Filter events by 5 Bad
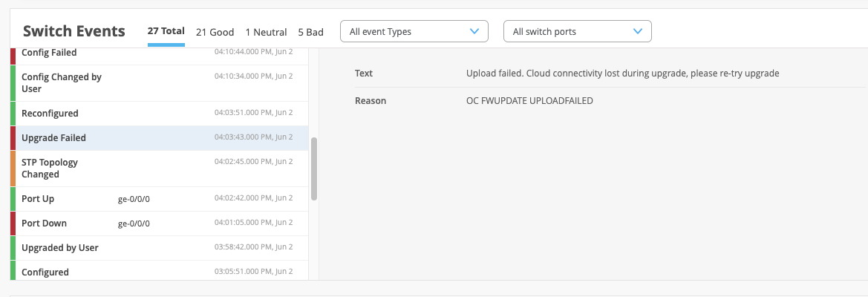Viewport: 868px width, 297px height. pos(310,32)
